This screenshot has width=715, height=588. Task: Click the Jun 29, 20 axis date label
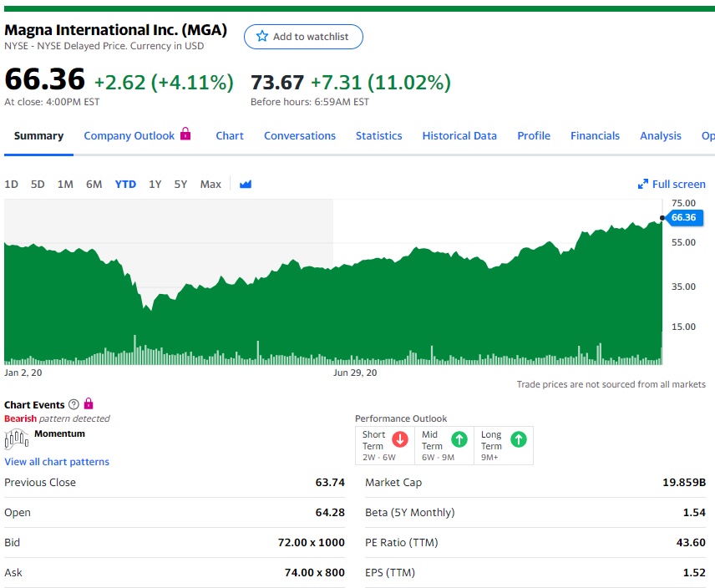pos(355,373)
